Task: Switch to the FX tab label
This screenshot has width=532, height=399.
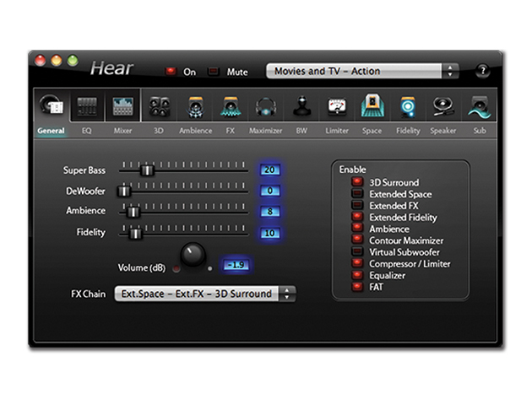Action: 230,131
